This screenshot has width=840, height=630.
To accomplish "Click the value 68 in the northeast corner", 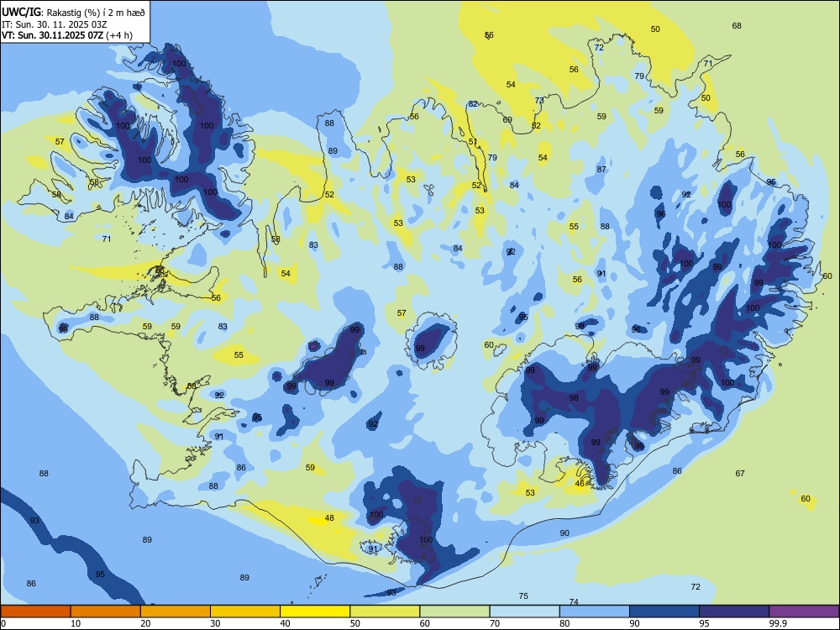I will tap(737, 26).
